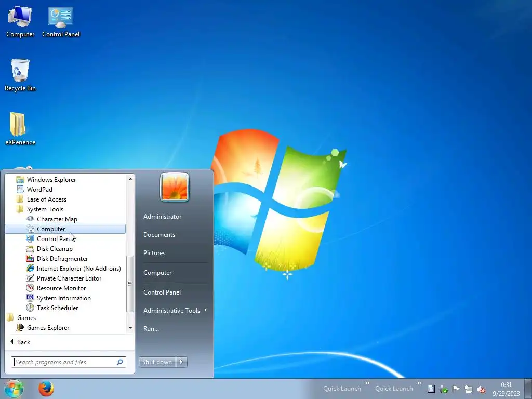Click the document tray icon beside Quick Launch
The width and height of the screenshot is (532, 399).
(x=431, y=389)
